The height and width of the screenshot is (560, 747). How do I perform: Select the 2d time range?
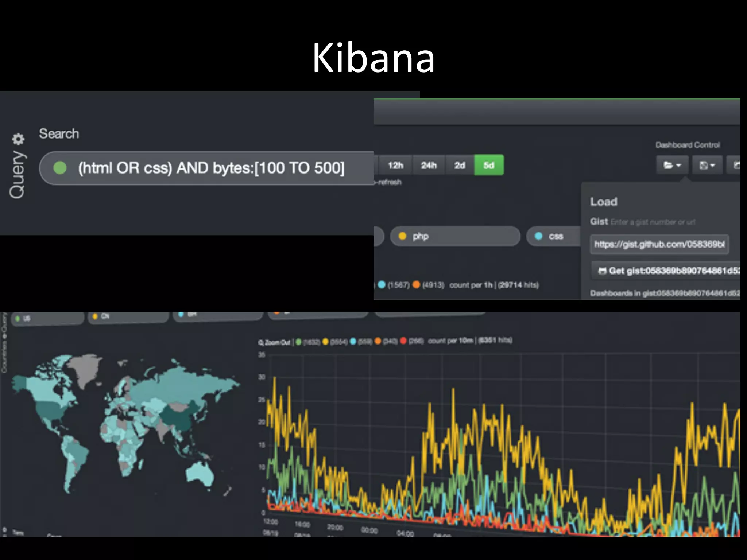pos(460,165)
